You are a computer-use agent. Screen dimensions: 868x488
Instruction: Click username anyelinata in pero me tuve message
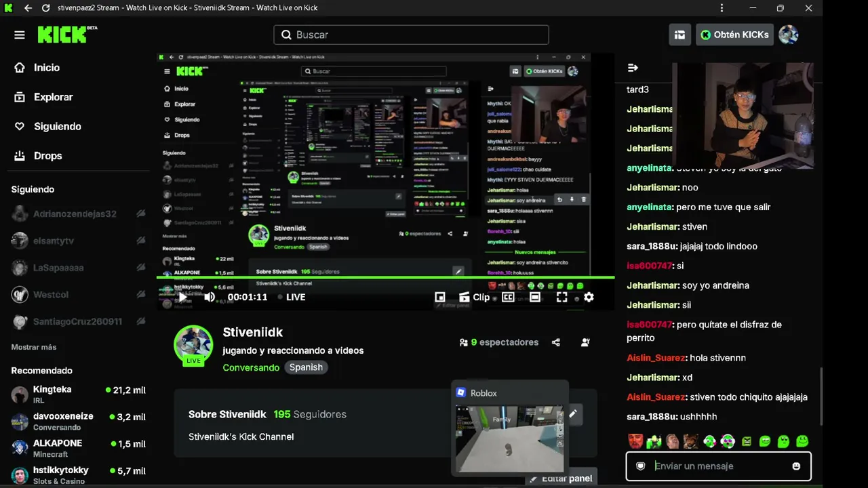tap(650, 207)
